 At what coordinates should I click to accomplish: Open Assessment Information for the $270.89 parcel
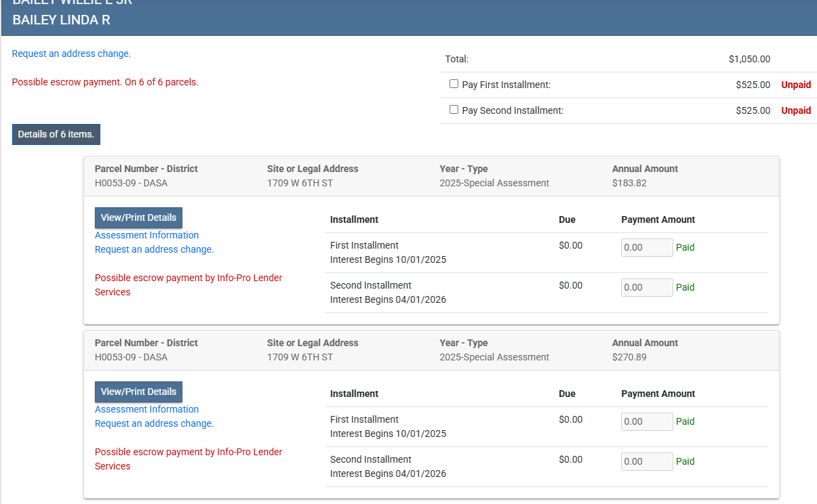click(x=146, y=409)
